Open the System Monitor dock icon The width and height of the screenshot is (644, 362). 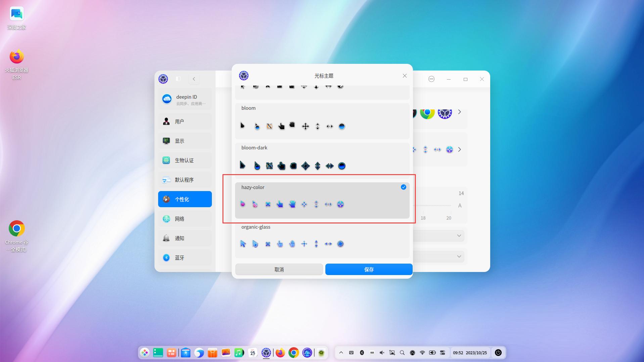pyautogui.click(x=307, y=353)
